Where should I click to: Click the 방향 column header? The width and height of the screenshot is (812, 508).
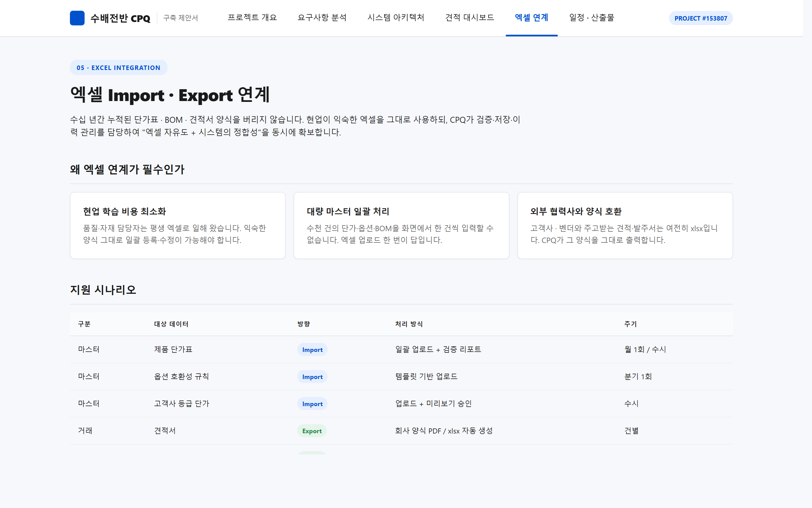click(x=304, y=324)
